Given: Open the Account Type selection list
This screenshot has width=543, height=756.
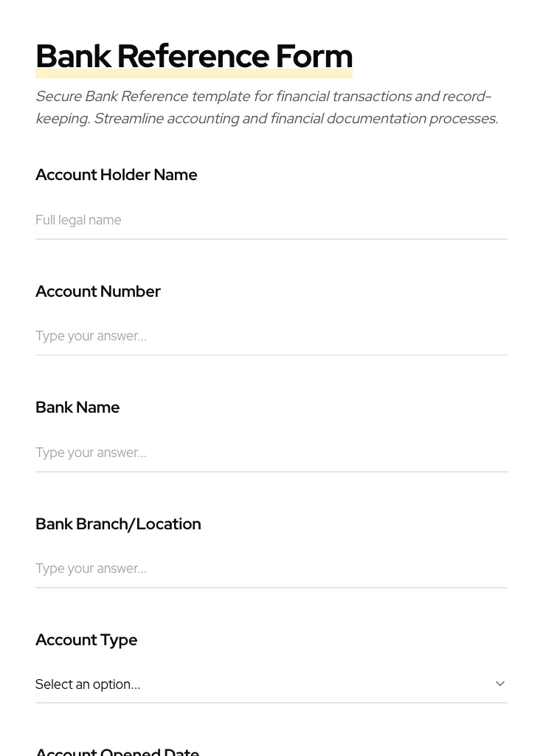Looking at the screenshot, I should (x=271, y=684).
